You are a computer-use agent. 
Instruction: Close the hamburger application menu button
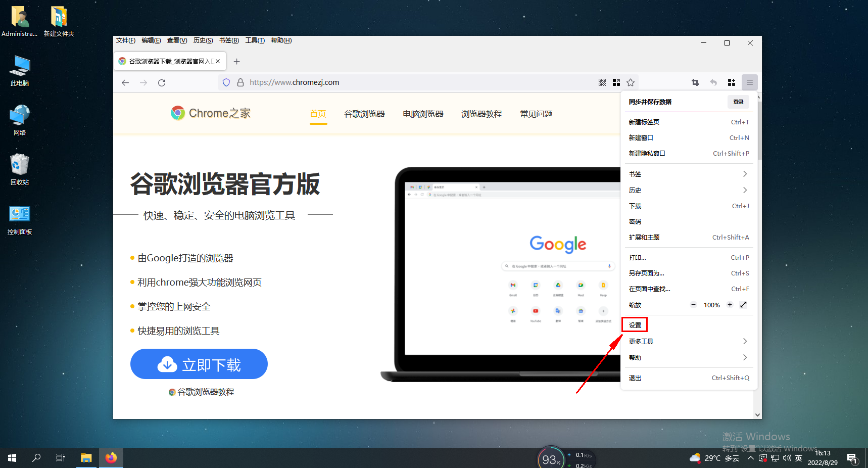tap(750, 82)
